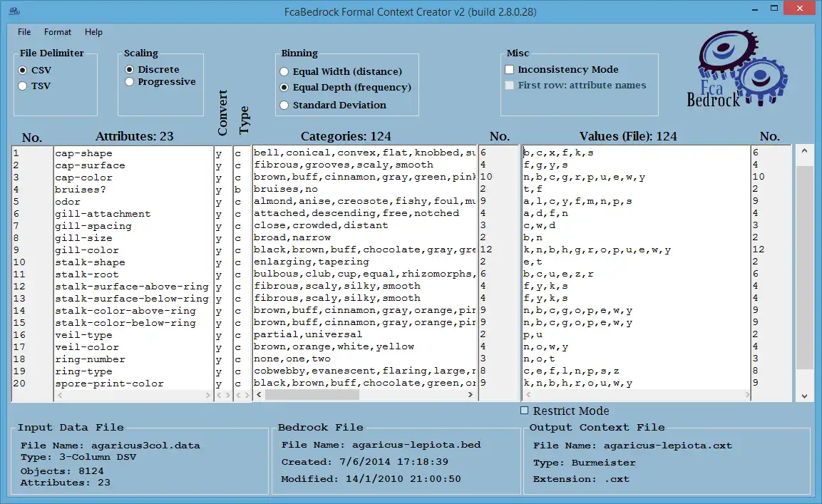Select the ring-number attribute
Viewport: 822px width, 504px height.
tap(90, 359)
